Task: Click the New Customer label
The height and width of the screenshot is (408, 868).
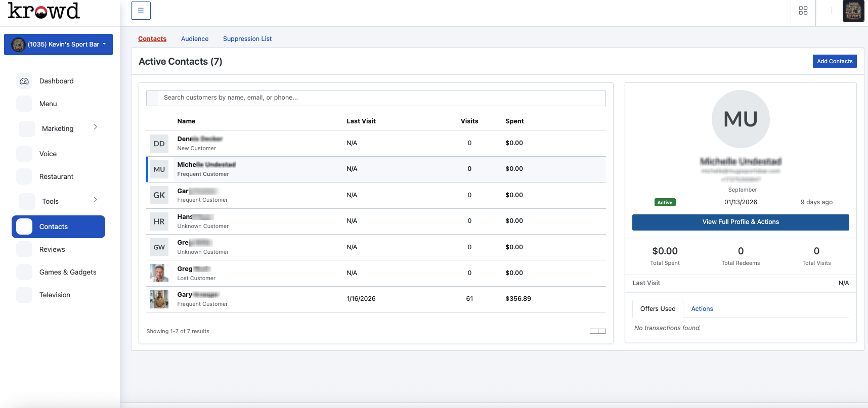Action: [x=196, y=149]
